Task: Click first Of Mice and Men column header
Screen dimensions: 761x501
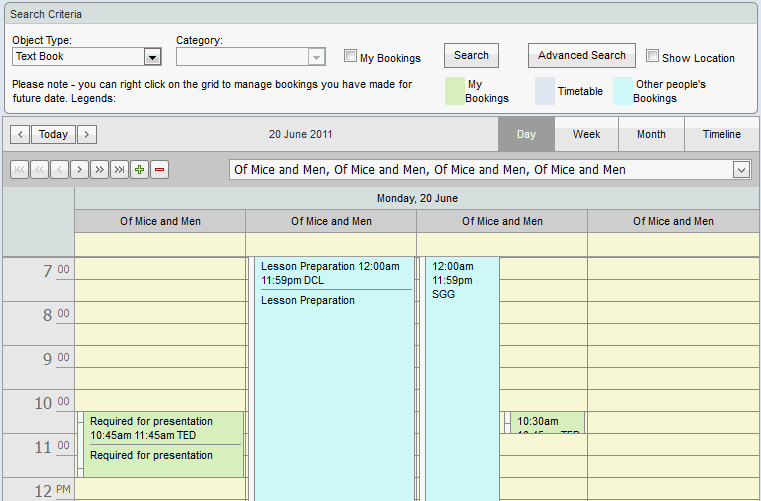Action: 160,221
